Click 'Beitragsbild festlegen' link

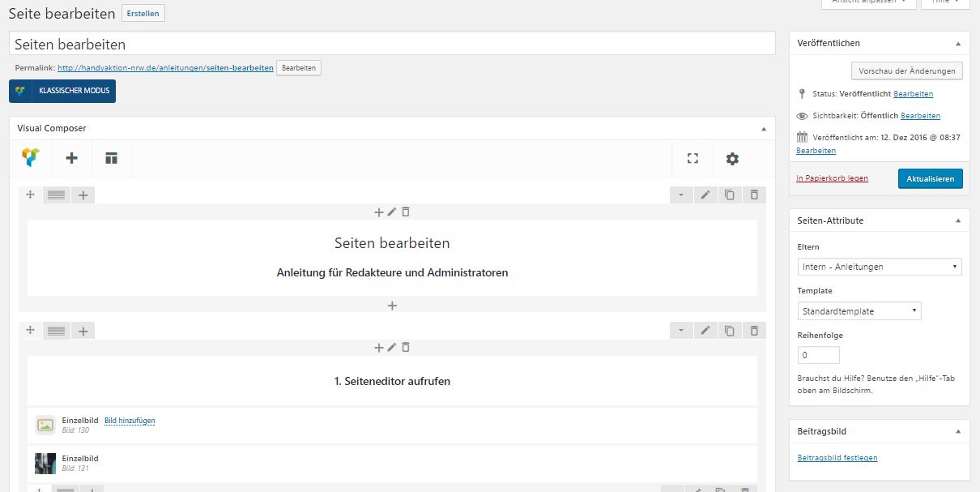(x=837, y=458)
